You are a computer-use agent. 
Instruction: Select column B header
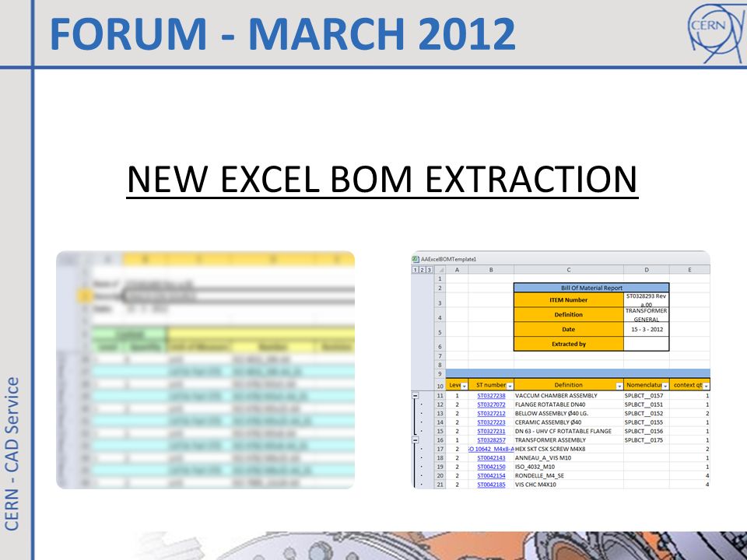pos(491,270)
